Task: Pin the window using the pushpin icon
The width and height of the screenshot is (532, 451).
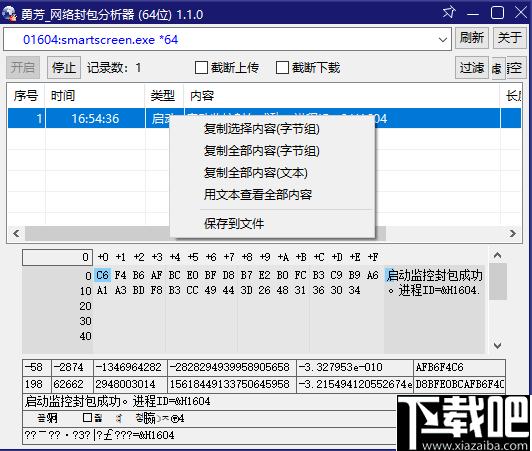Action: point(449,13)
